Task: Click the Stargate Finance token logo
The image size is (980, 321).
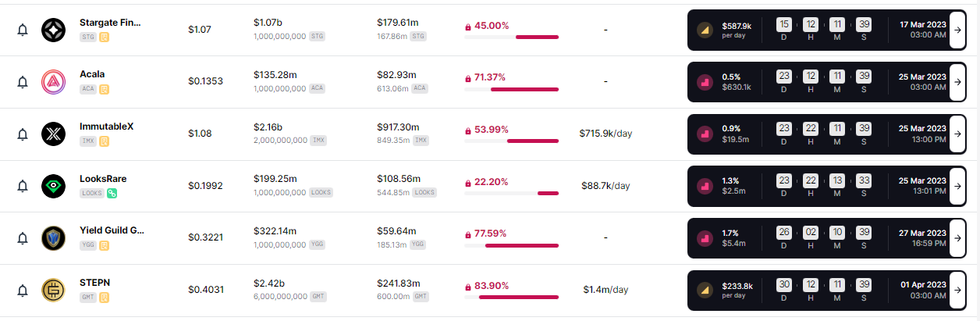Action: click(54, 30)
